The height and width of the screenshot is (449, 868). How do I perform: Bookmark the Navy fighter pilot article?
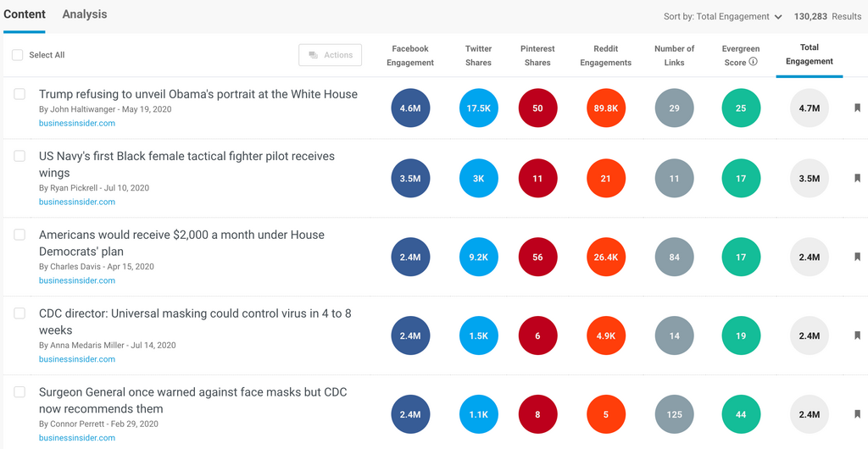pyautogui.click(x=857, y=179)
